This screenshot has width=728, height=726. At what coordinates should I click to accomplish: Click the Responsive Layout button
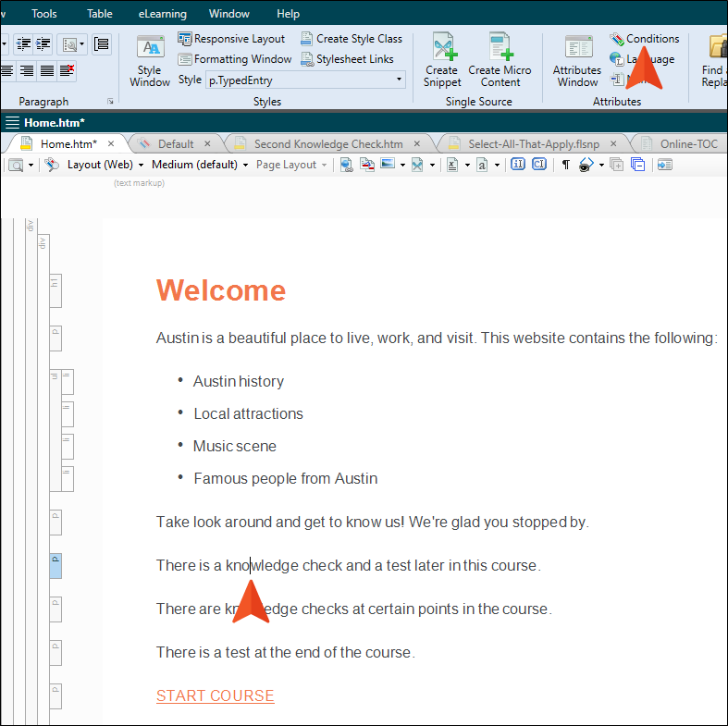coord(231,39)
